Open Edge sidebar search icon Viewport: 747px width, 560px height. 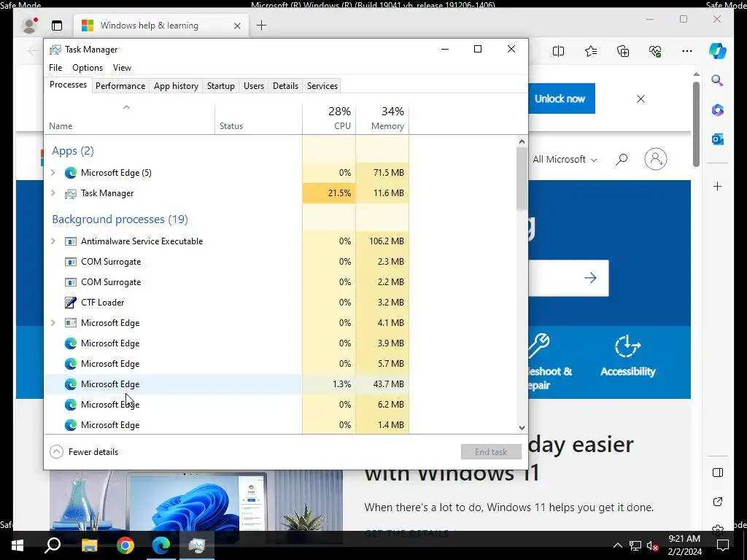pos(718,80)
